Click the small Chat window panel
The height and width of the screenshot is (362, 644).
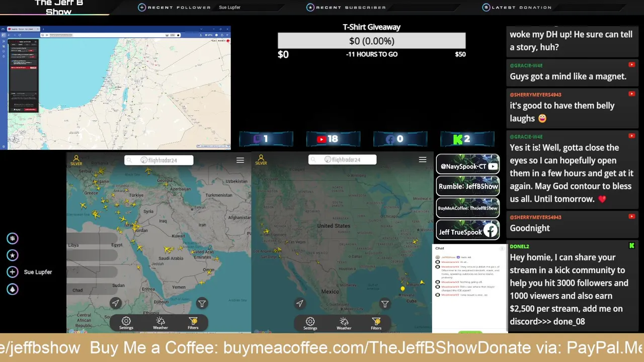(x=470, y=288)
